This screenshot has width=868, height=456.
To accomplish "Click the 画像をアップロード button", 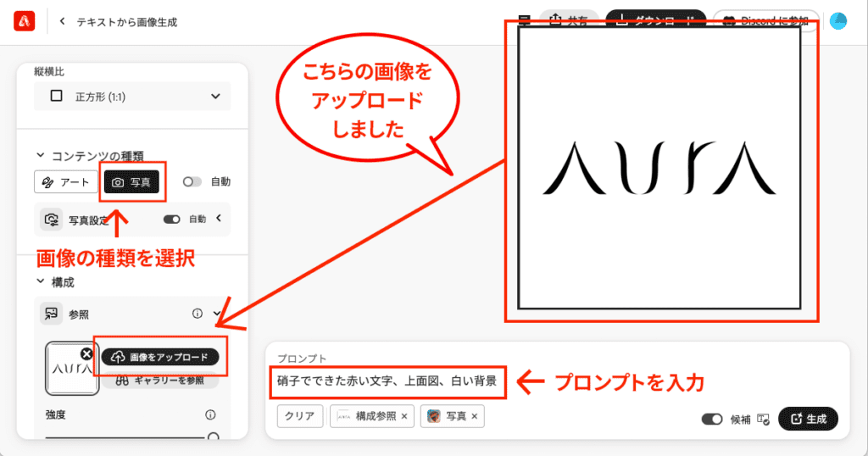I will point(160,357).
